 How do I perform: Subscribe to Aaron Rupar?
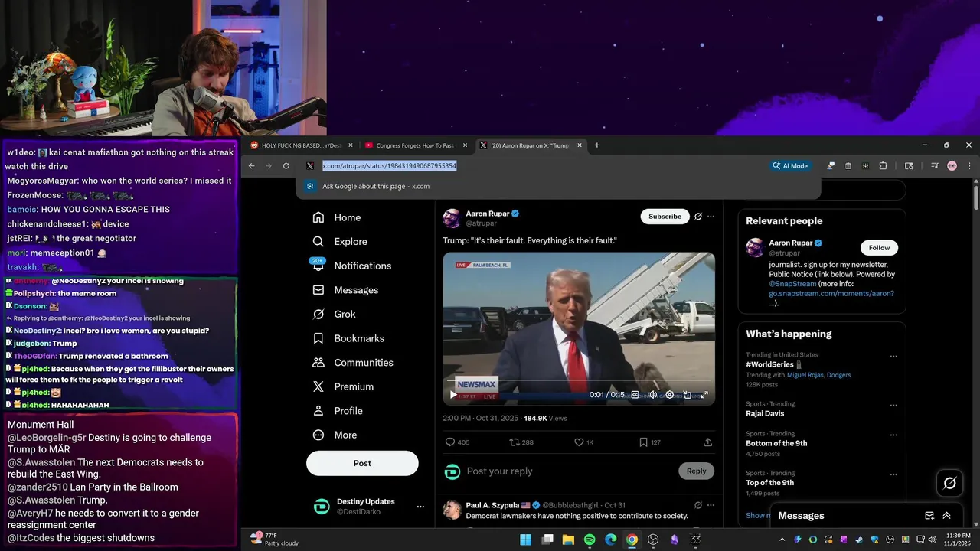tap(665, 217)
